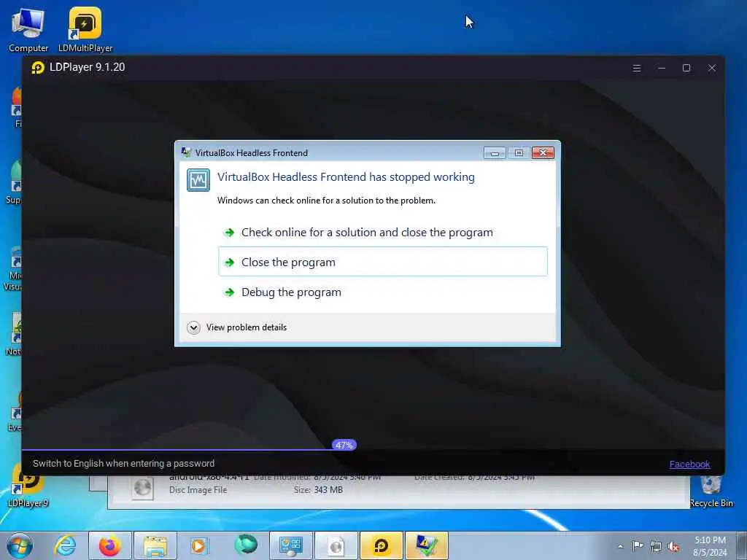Open the network tray icon

656,546
